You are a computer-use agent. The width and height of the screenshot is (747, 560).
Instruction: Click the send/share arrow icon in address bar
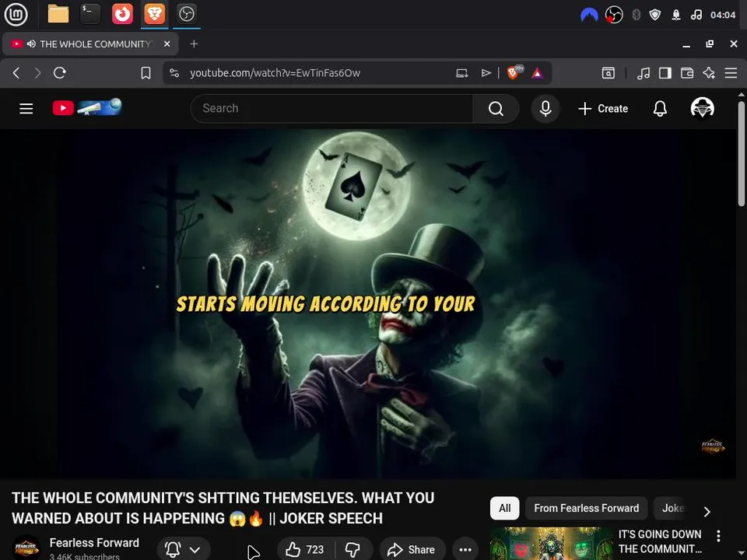[x=486, y=73]
